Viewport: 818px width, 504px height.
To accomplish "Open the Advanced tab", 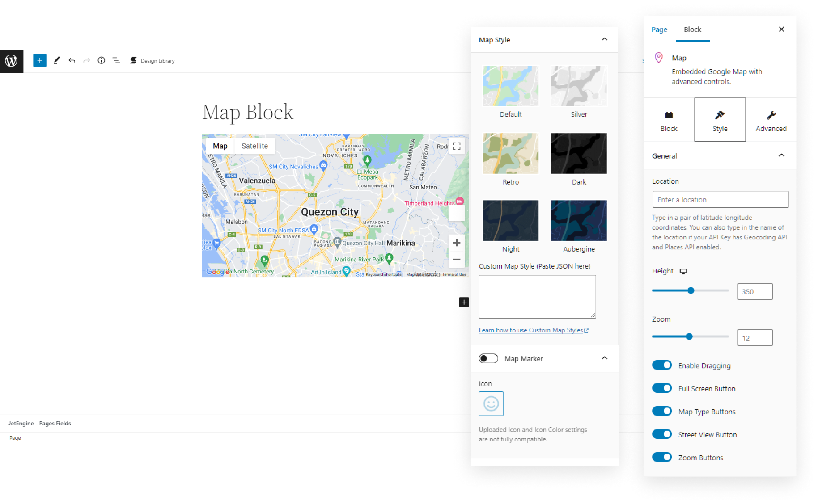I will pos(771,120).
